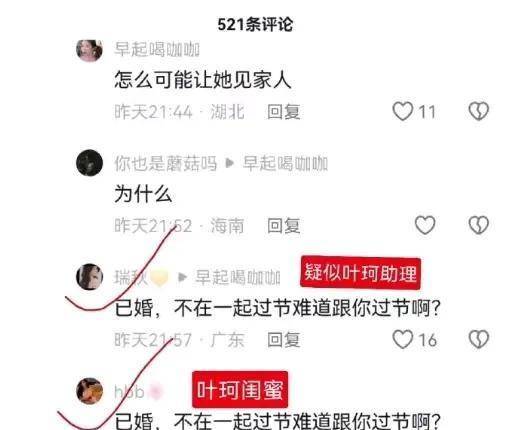The height and width of the screenshot is (430, 514).
Task: Reply to the 湖北 comment
Action: tap(284, 112)
